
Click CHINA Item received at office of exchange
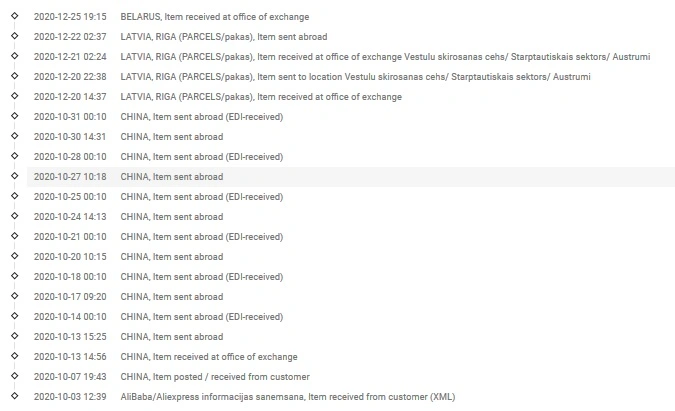point(209,357)
